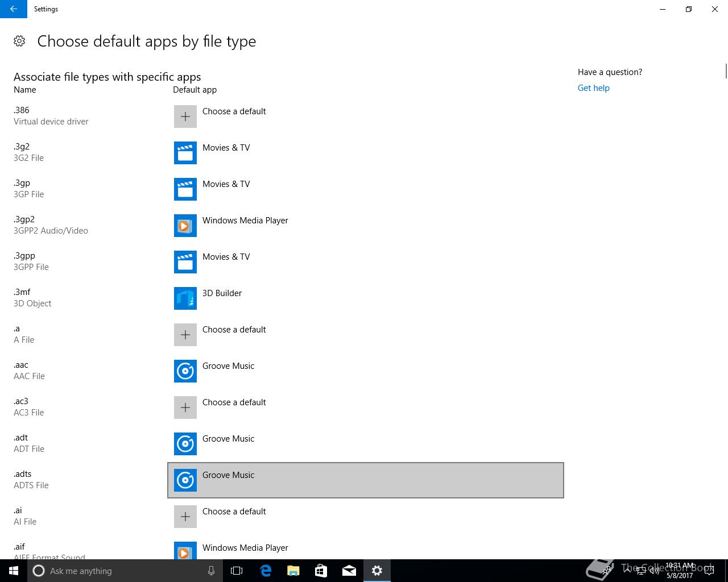
Task: Change Groove Music default for .adts
Action: 366,480
